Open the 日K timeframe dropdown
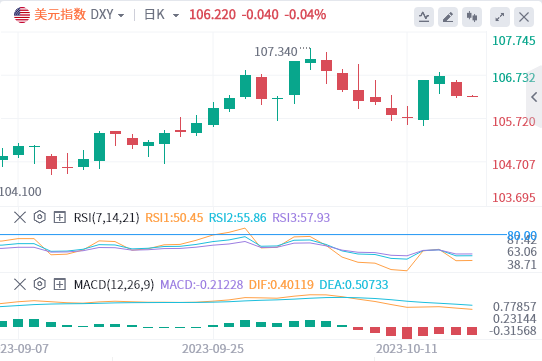 162,15
